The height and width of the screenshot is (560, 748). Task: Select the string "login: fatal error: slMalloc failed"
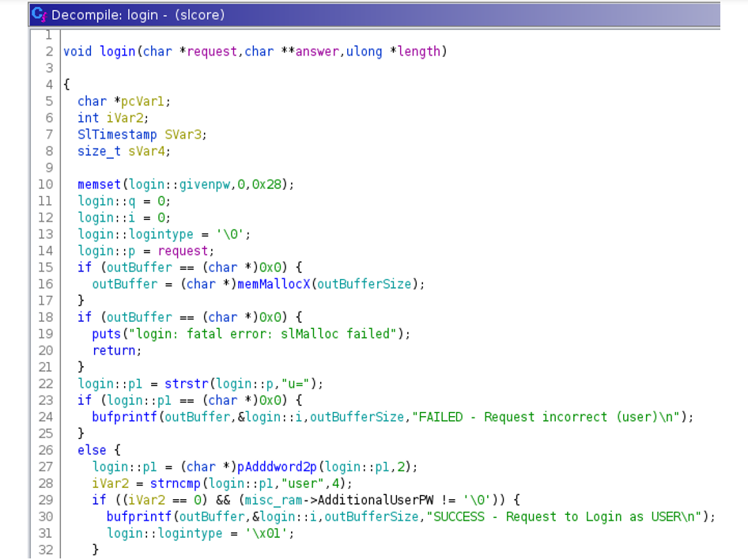click(x=263, y=334)
